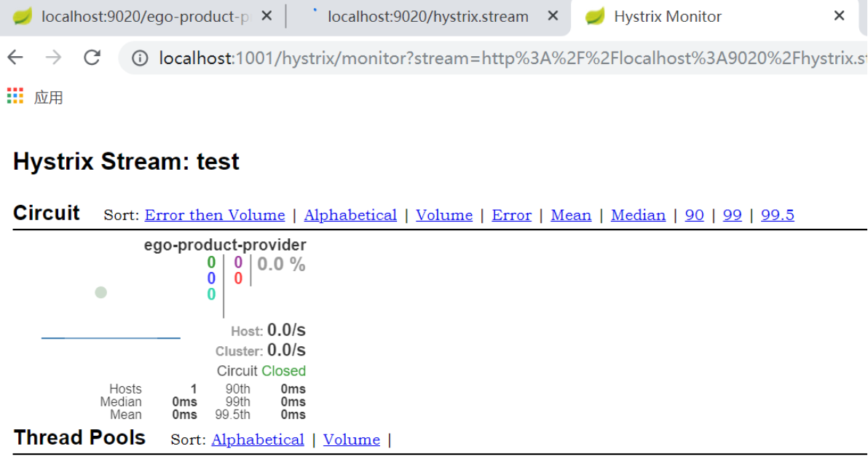Sort circuits by Median

click(639, 215)
